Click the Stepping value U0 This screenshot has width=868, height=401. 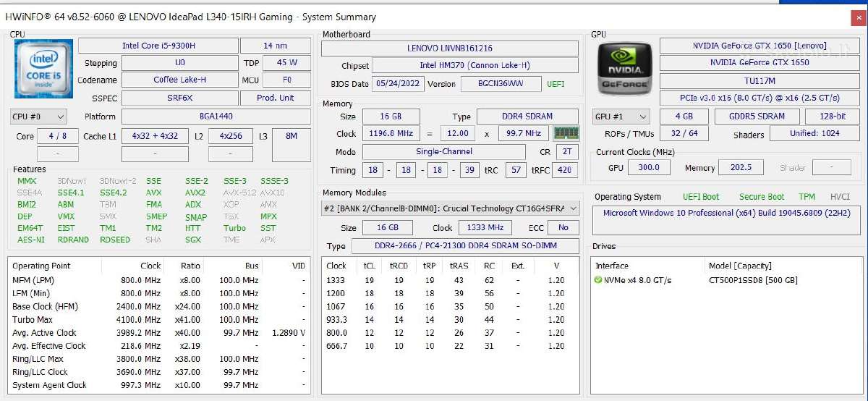pos(180,63)
